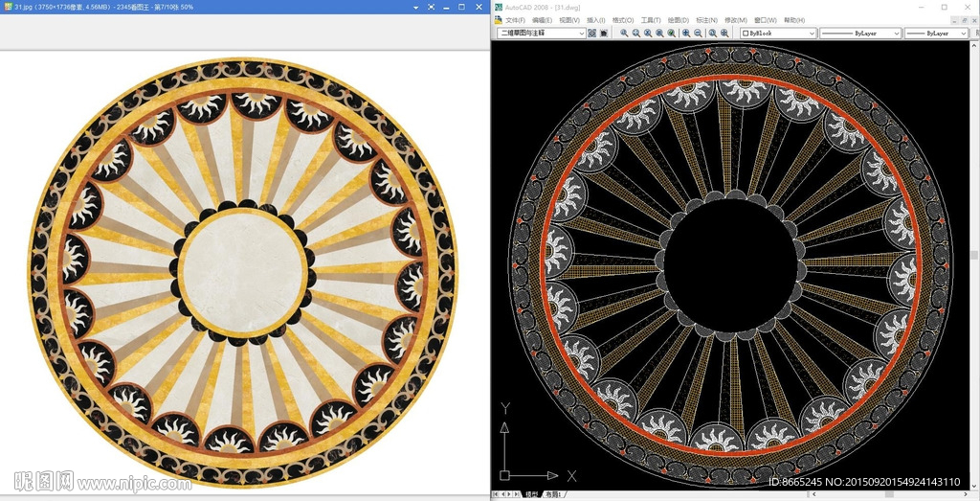
Task: Expand the first ByLayer linetype dropdown
Action: point(897,33)
